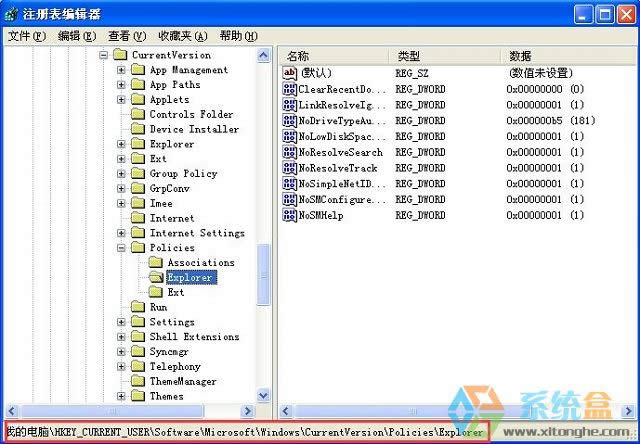Image resolution: width=640 pixels, height=444 pixels.
Task: Expand the Applets key
Action: point(121,100)
